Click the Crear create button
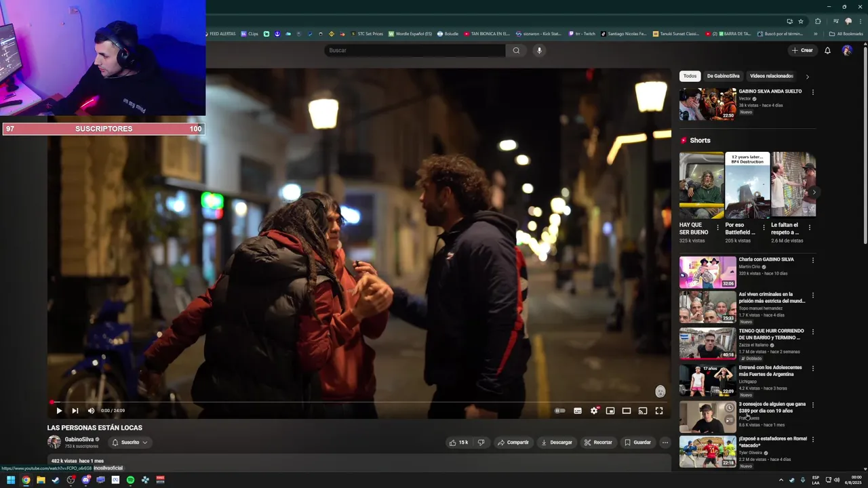 click(x=802, y=50)
